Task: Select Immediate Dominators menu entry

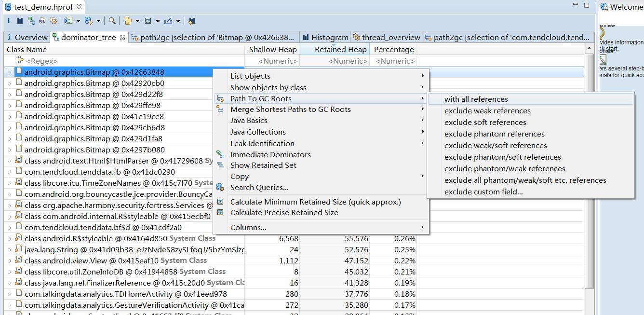Action: tap(321, 154)
